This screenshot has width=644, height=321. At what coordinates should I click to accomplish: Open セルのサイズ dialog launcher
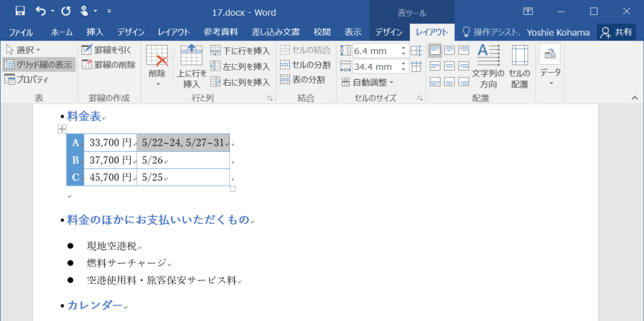pos(420,98)
